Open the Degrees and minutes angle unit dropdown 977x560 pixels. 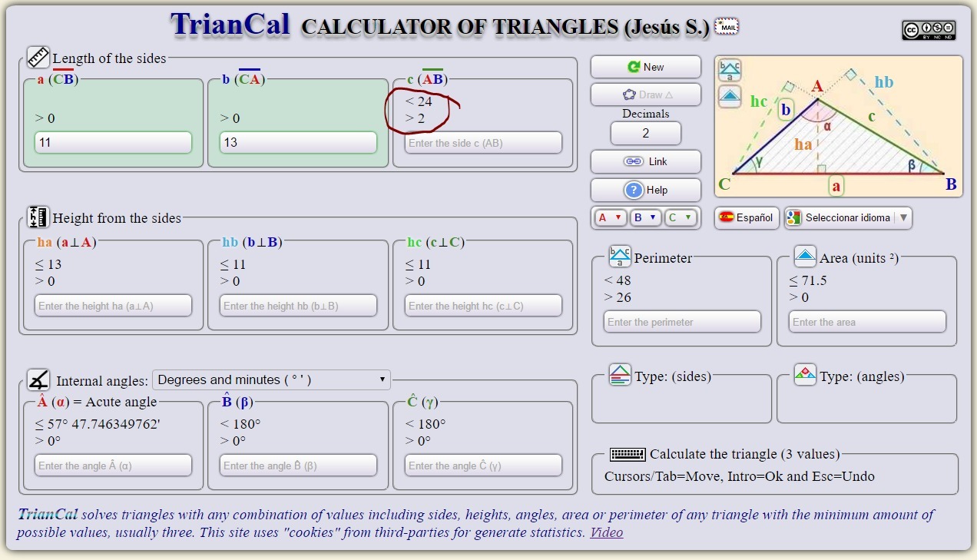pos(272,379)
